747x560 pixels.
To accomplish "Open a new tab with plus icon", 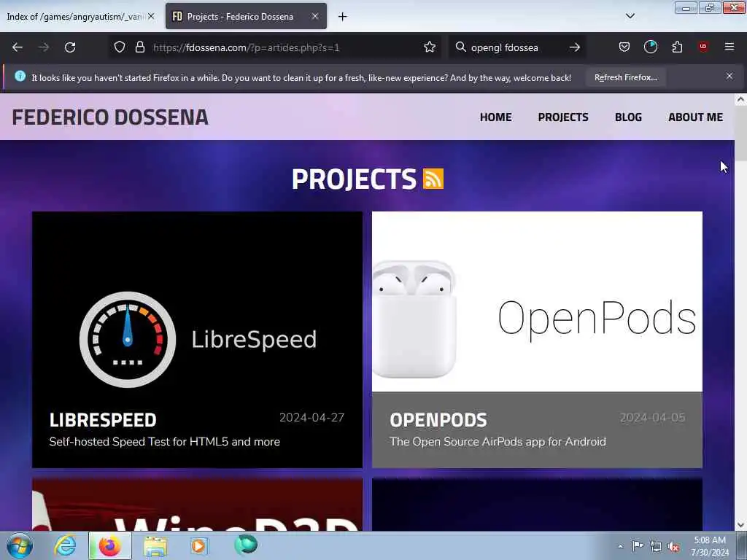I will (343, 17).
